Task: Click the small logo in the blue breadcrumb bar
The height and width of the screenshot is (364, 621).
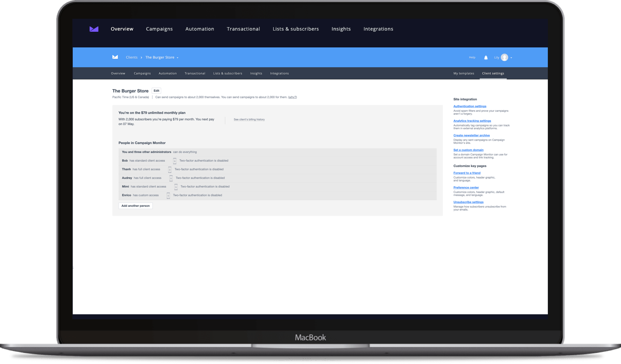Action: [115, 57]
